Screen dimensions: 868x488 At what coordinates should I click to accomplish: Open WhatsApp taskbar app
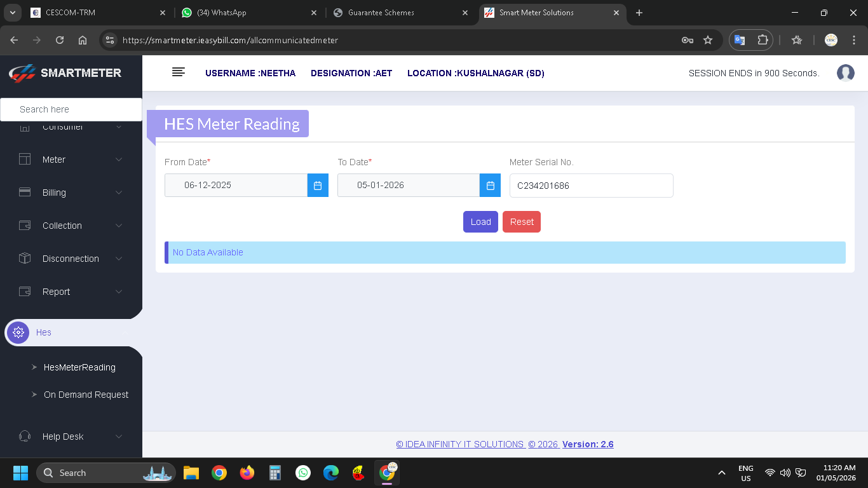point(303,473)
